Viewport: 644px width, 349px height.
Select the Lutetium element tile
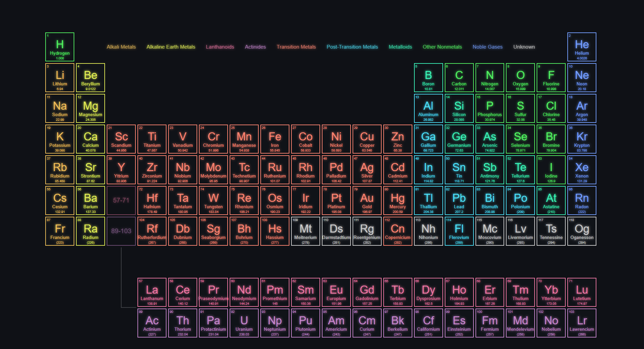[582, 292]
